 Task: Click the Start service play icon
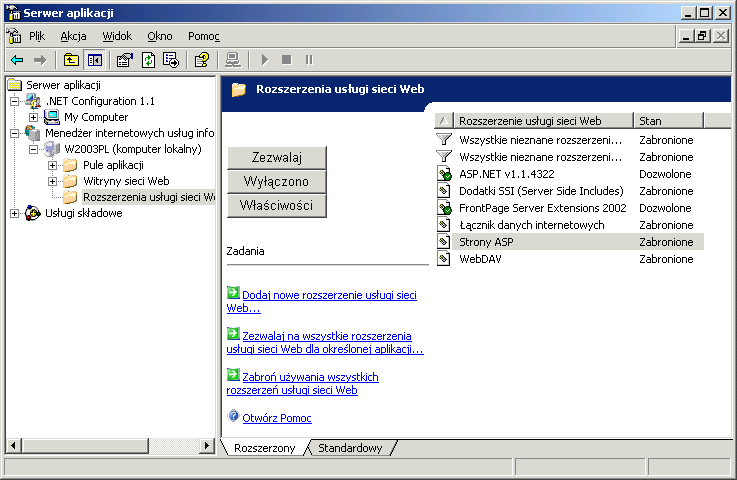pos(265,60)
